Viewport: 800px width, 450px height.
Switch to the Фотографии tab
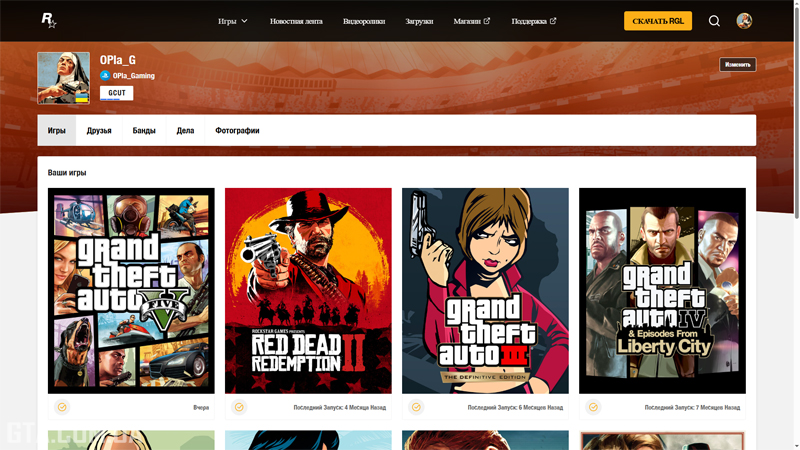(x=237, y=131)
